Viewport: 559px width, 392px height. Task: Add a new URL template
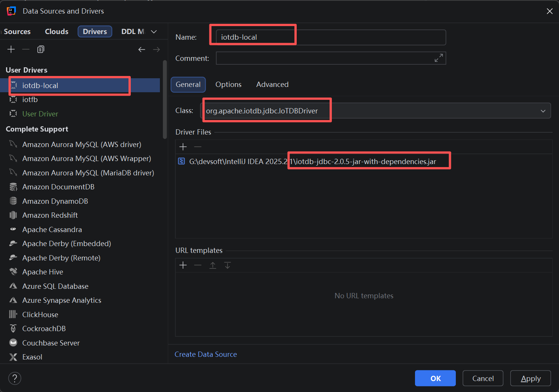pos(183,265)
